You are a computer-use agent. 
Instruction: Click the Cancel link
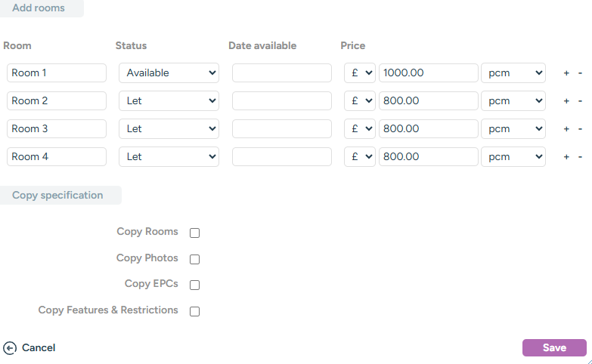coord(30,348)
